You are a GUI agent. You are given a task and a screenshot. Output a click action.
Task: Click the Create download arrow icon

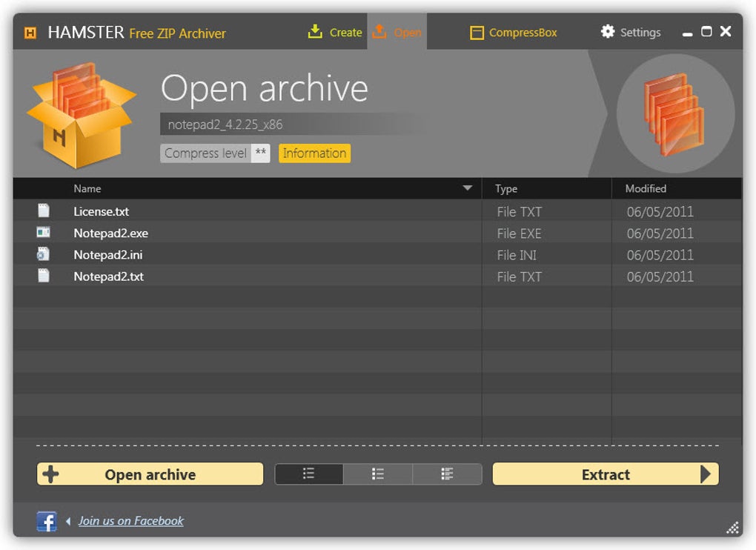coord(315,32)
